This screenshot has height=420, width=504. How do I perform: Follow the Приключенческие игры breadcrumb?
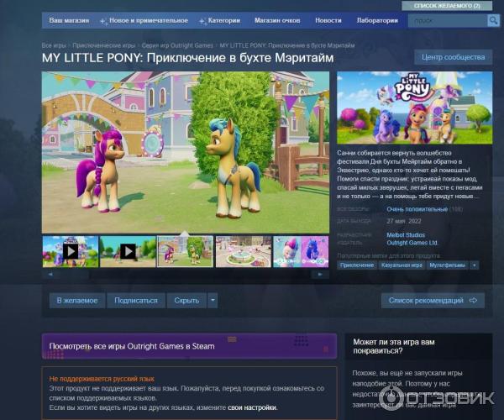coord(104,45)
